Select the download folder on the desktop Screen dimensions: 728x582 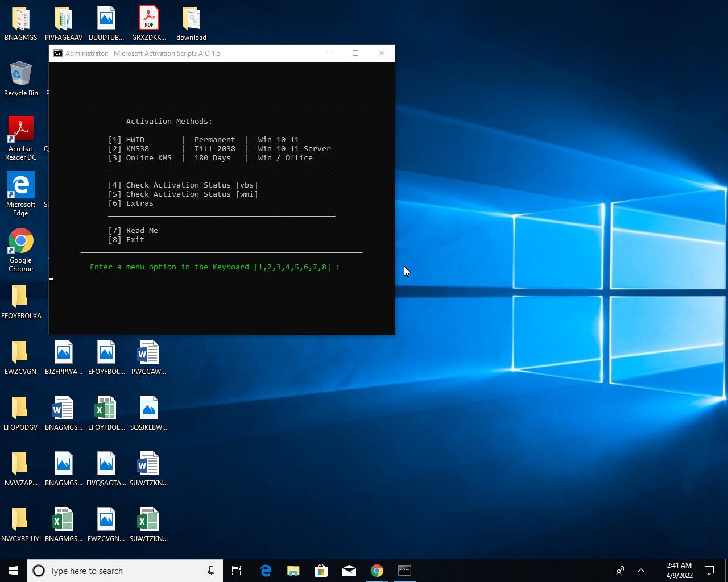[191, 23]
